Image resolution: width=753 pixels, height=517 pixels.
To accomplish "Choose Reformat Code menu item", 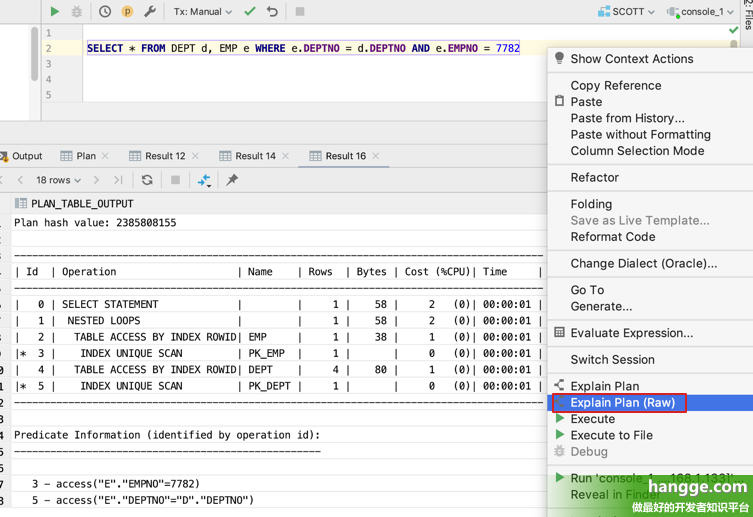I will pyautogui.click(x=650, y=237).
